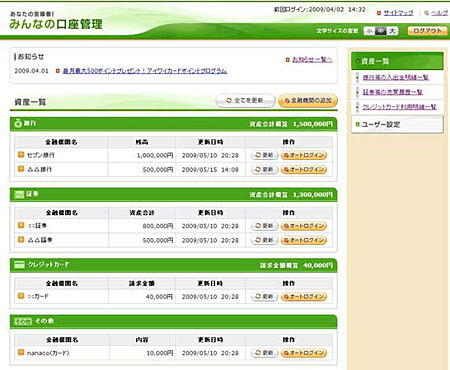
Task: Click 更新 for nanaco(カード)
Action: pos(264,353)
